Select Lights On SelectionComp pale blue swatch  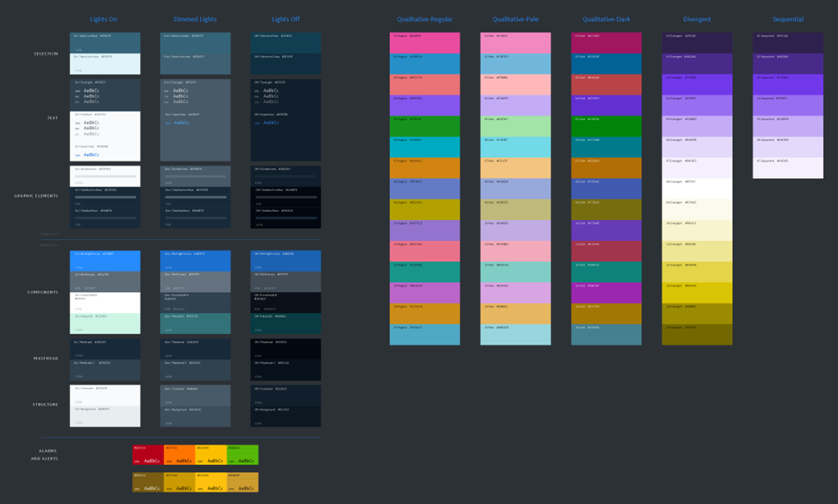pos(105,64)
